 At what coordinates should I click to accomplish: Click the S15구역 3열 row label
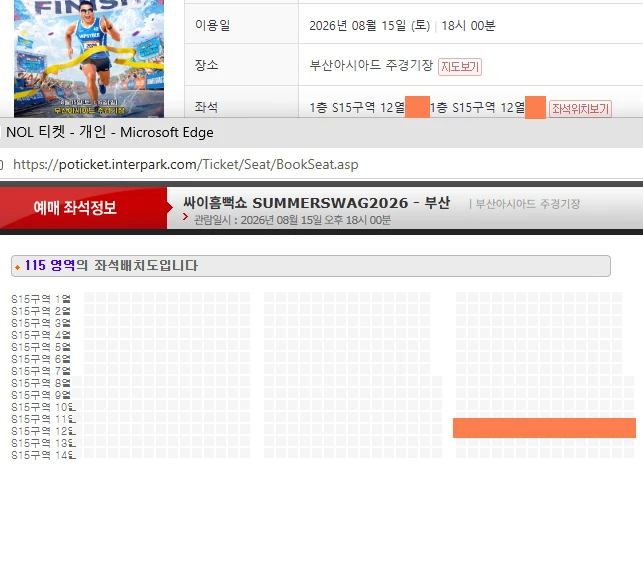click(41, 323)
